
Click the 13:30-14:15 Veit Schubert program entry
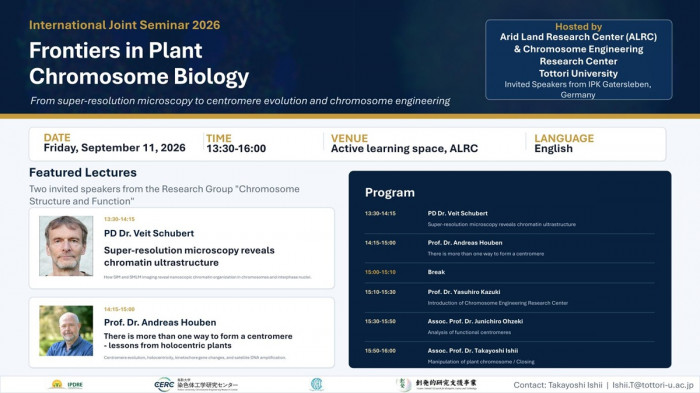[x=509, y=219]
